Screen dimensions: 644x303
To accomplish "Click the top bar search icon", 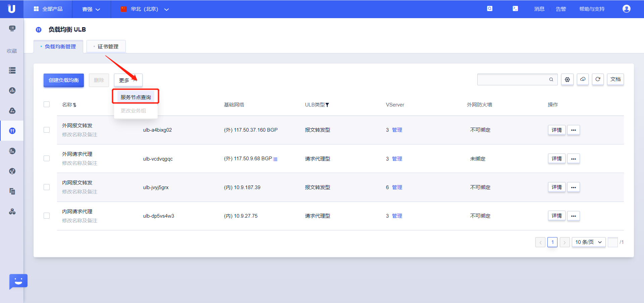I will tap(490, 9).
